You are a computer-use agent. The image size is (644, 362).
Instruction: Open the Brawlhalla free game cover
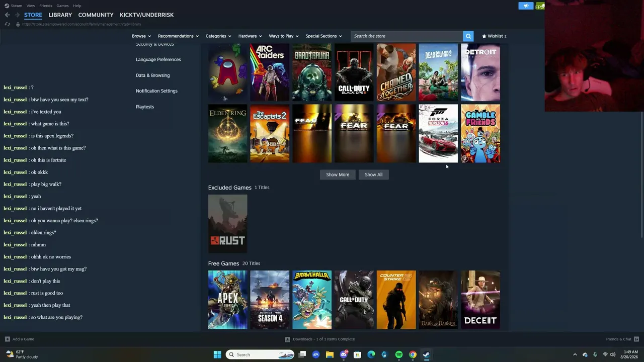coord(312,300)
